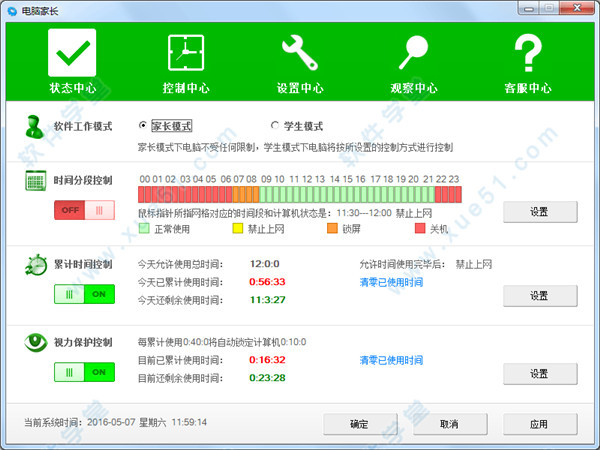The image size is (600, 450).
Task: Click 清零已使用时间 link under 视力保护控制
Action: click(391, 359)
